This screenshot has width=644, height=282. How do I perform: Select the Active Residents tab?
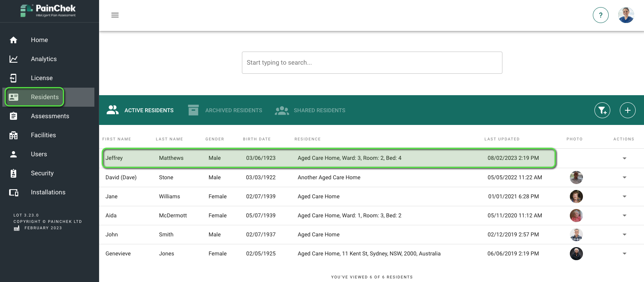[140, 110]
